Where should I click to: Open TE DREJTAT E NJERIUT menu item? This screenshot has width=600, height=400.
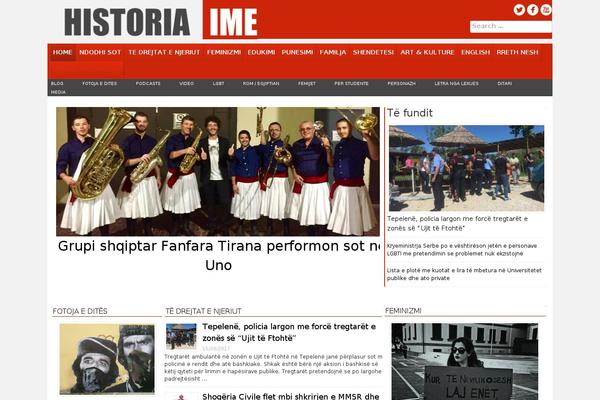(164, 52)
